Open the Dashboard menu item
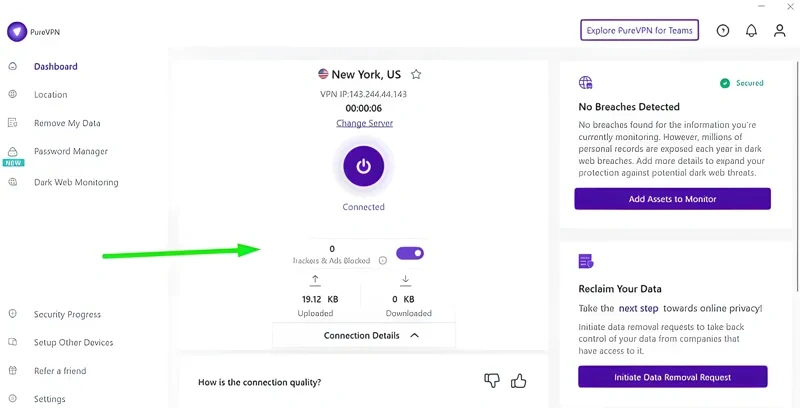This screenshot has height=408, width=800. click(x=55, y=67)
